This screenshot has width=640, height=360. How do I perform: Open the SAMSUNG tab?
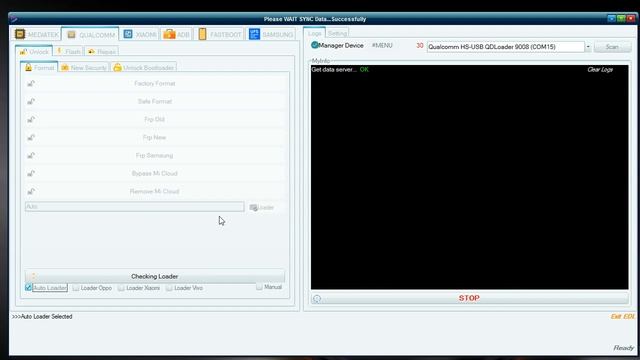point(271,34)
